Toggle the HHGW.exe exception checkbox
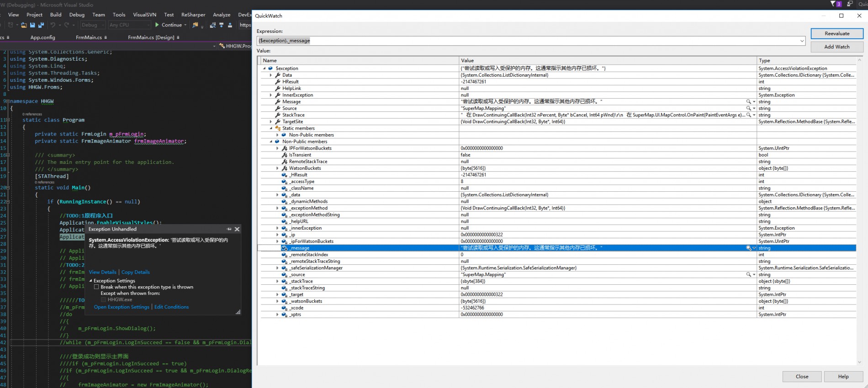Screen dimensions: 868x388 [103, 300]
